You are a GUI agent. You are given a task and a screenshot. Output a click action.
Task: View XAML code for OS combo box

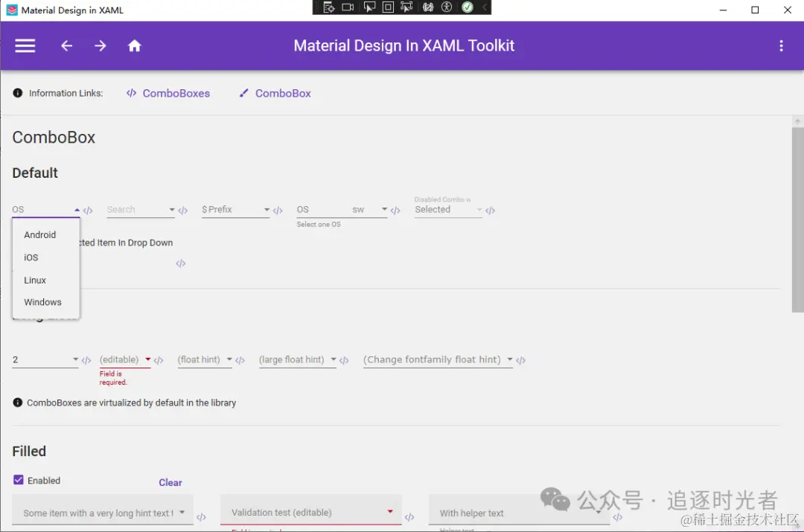click(88, 210)
